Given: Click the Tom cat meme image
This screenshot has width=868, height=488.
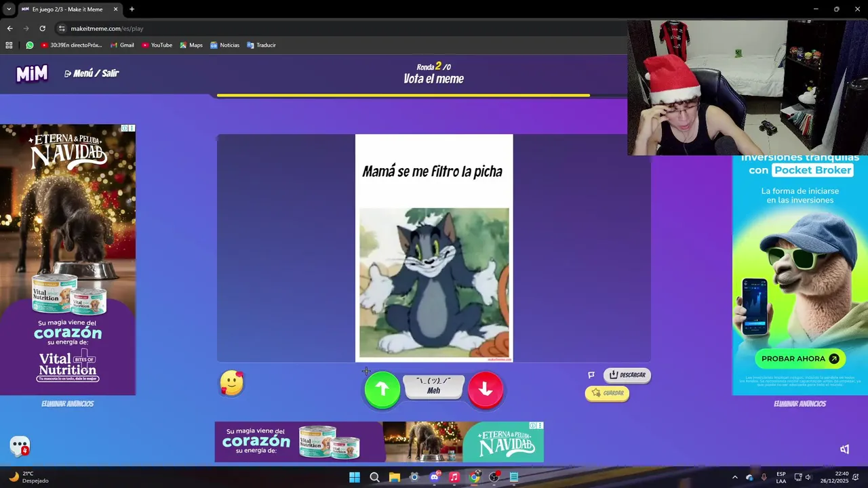Looking at the screenshot, I should (x=434, y=283).
